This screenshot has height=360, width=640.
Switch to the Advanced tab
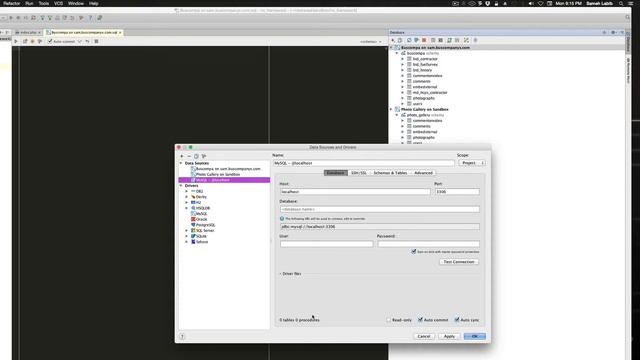(x=423, y=173)
